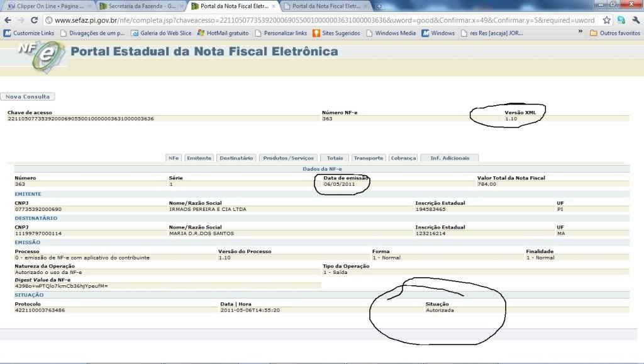644x364 pixels.
Task: Switch to the Clipper On Line browser tab
Action: pos(47,6)
